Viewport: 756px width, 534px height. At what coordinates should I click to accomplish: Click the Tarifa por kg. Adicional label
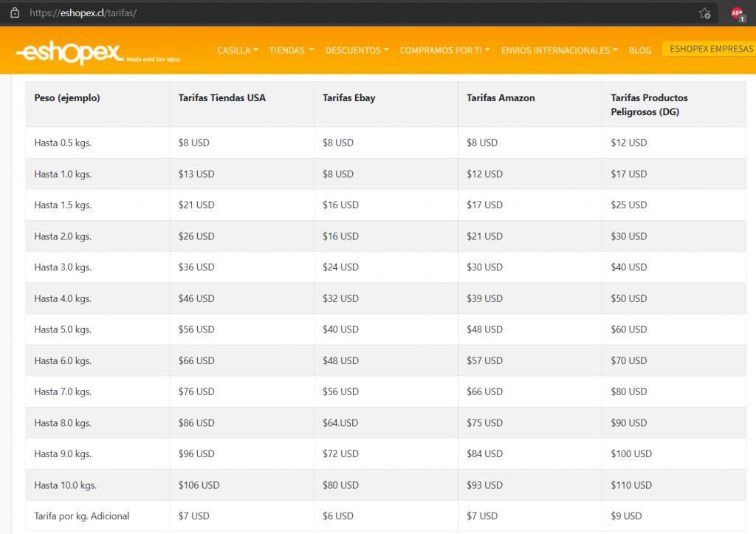click(81, 516)
